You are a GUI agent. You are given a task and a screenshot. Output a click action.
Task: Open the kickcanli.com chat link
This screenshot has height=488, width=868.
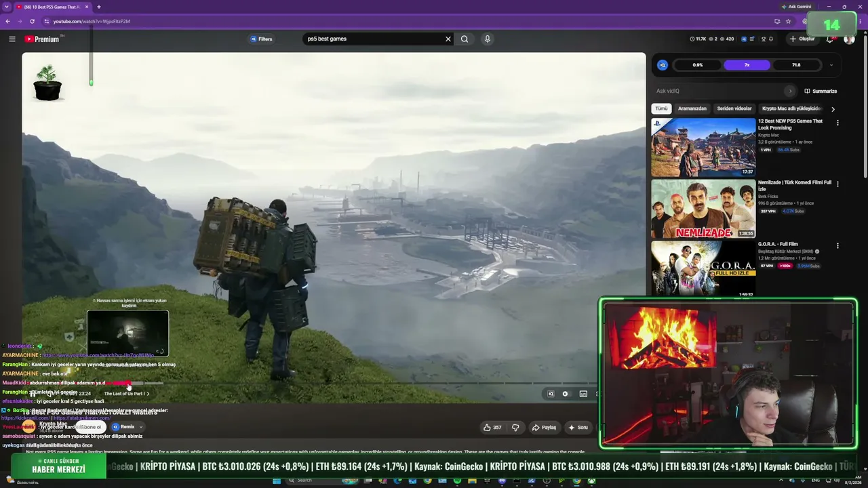pyautogui.click(x=25, y=418)
